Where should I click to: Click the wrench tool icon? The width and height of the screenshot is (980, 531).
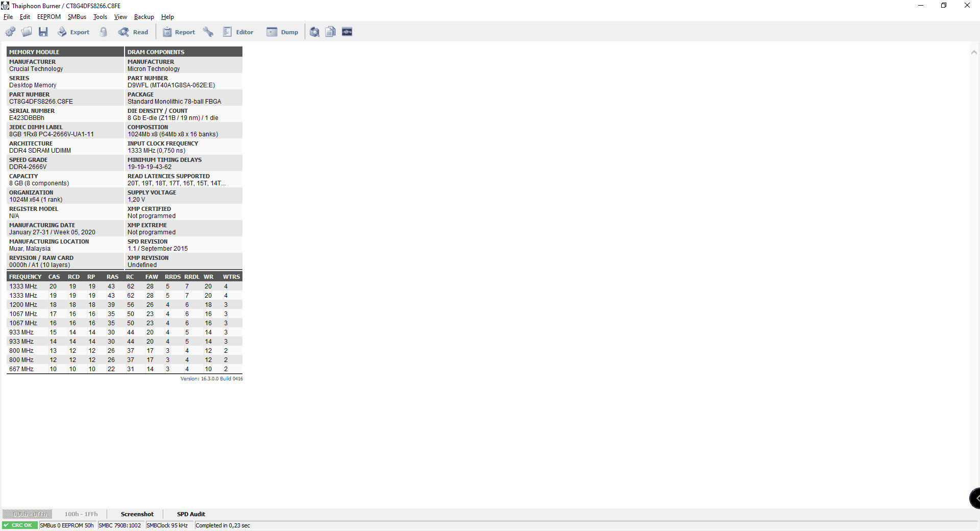coord(208,32)
